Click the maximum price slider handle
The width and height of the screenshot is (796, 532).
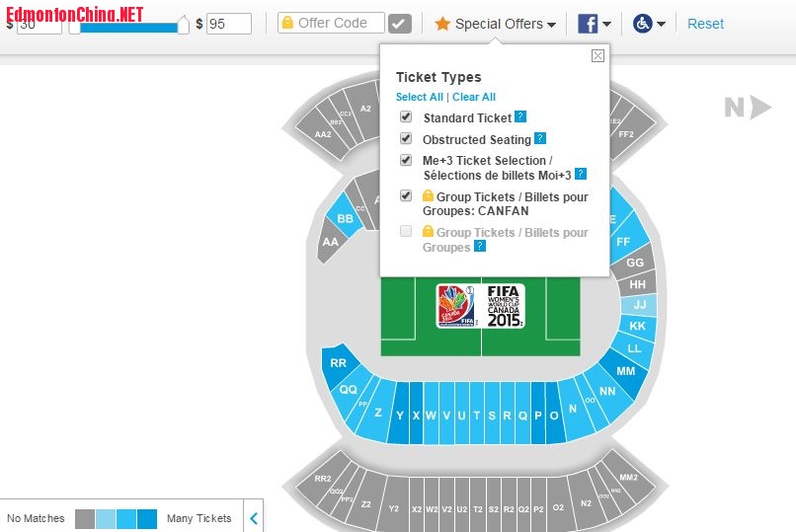[x=183, y=26]
